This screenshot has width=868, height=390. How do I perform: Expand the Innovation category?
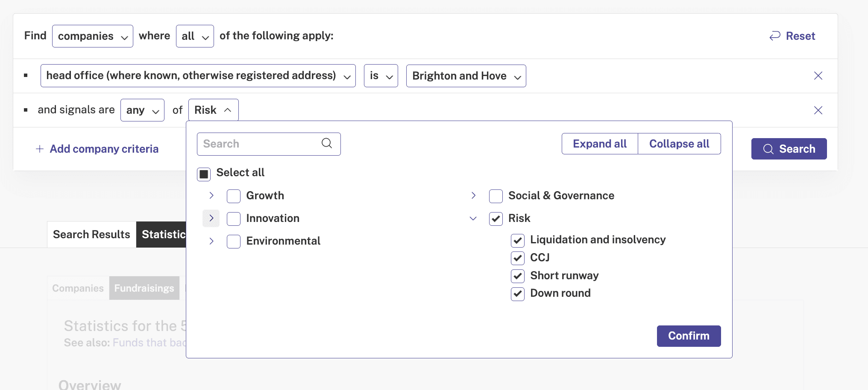coord(211,218)
